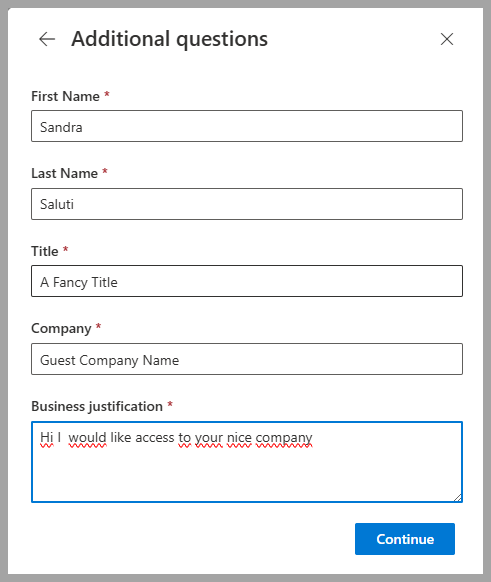Viewport: 491px width, 582px height.
Task: Click the First Name label
Action: click(x=65, y=96)
